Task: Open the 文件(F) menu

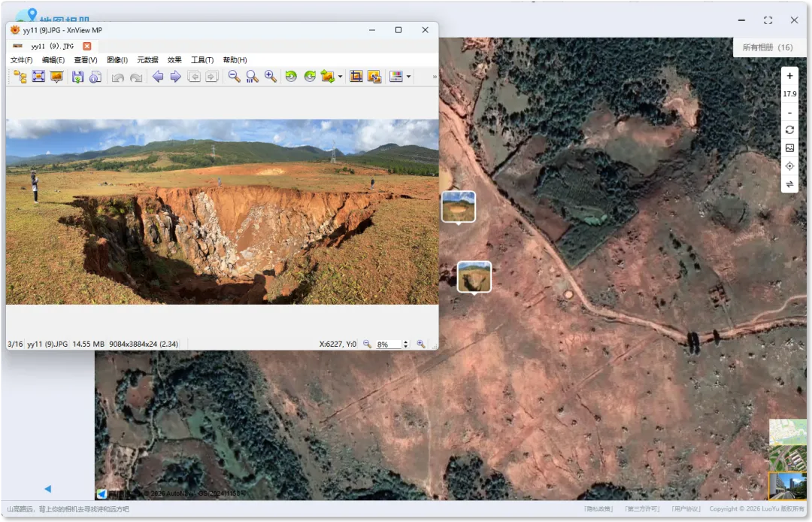Action: (x=21, y=60)
